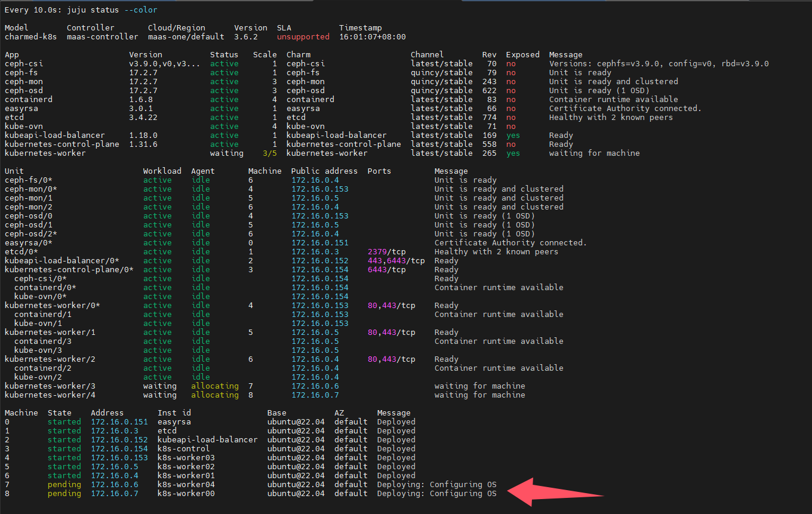This screenshot has height=514, width=812.
Task: Click 'allocating' agent status for kubernetes-worker/4
Action: [x=215, y=395]
